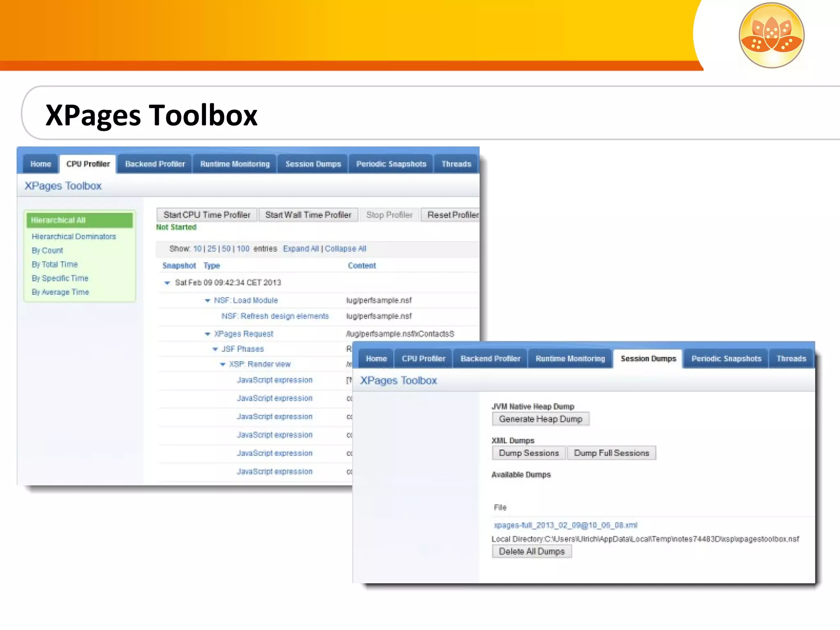Open the XSP: Render view entry
This screenshot has width=840, height=630.
(260, 364)
